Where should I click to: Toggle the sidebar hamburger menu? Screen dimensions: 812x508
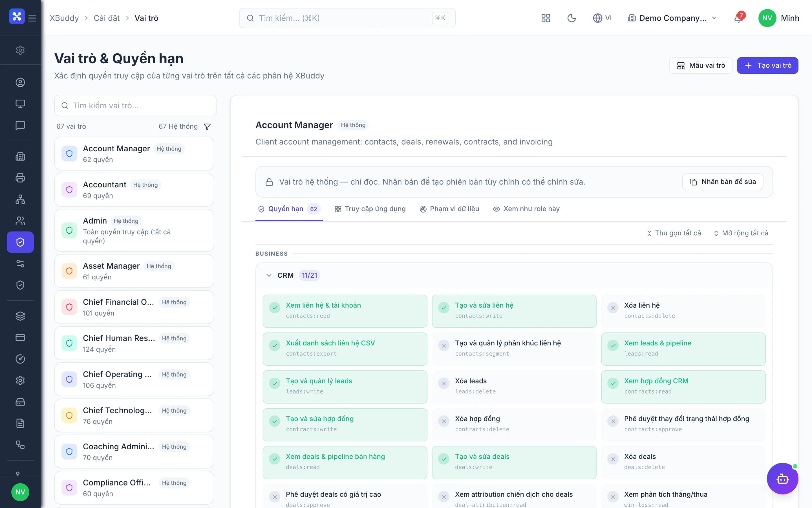pyautogui.click(x=32, y=18)
